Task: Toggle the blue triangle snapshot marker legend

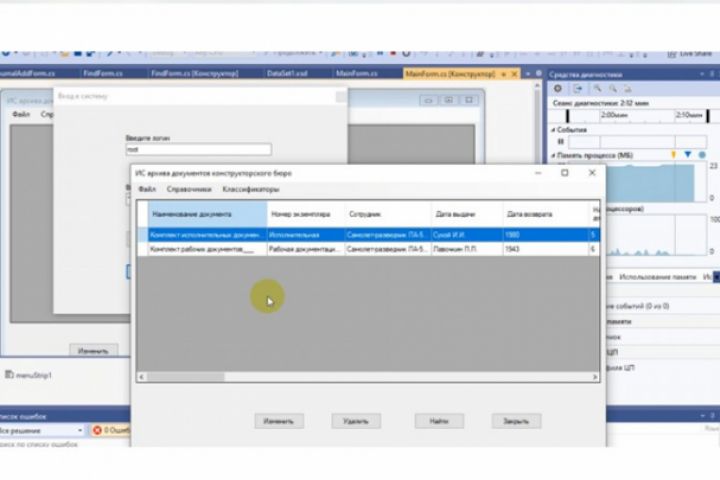Action: click(x=687, y=155)
